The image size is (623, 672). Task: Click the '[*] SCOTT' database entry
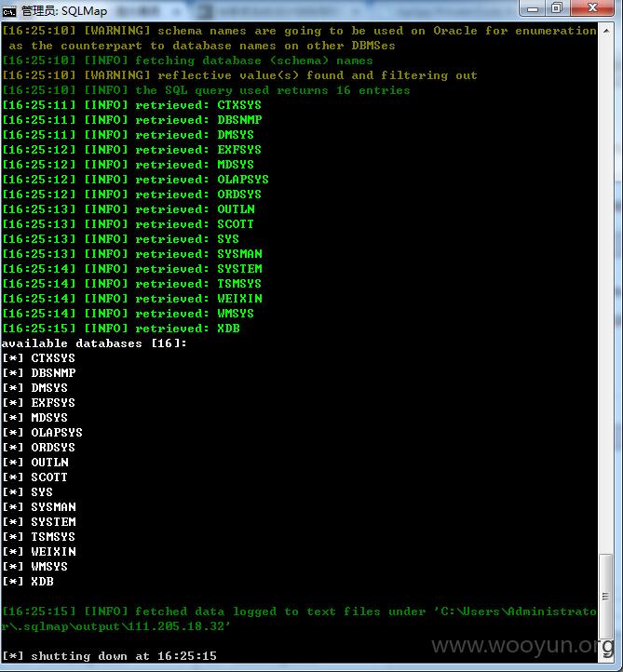tap(35, 477)
